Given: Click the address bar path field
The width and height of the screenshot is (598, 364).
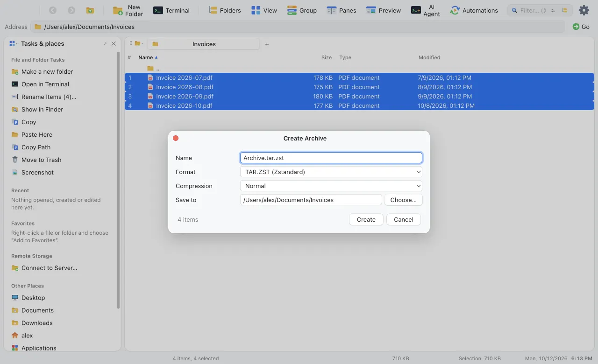Looking at the screenshot, I should 298,27.
